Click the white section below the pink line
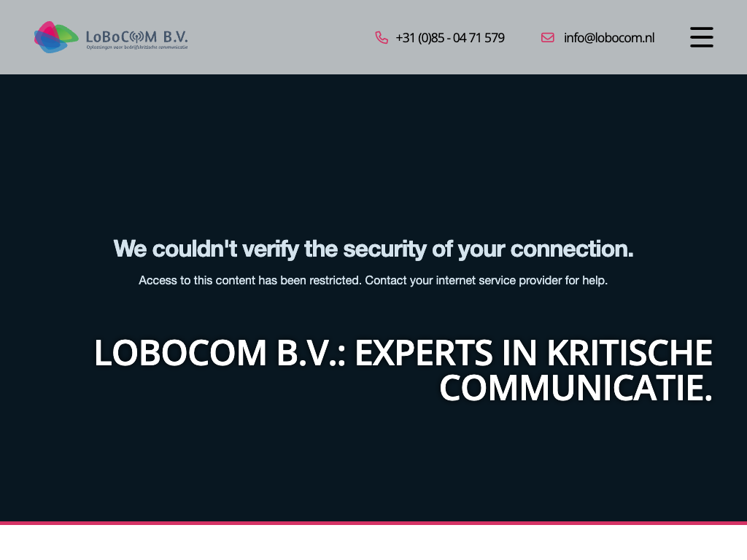Image resolution: width=747 pixels, height=560 pixels. point(373,542)
